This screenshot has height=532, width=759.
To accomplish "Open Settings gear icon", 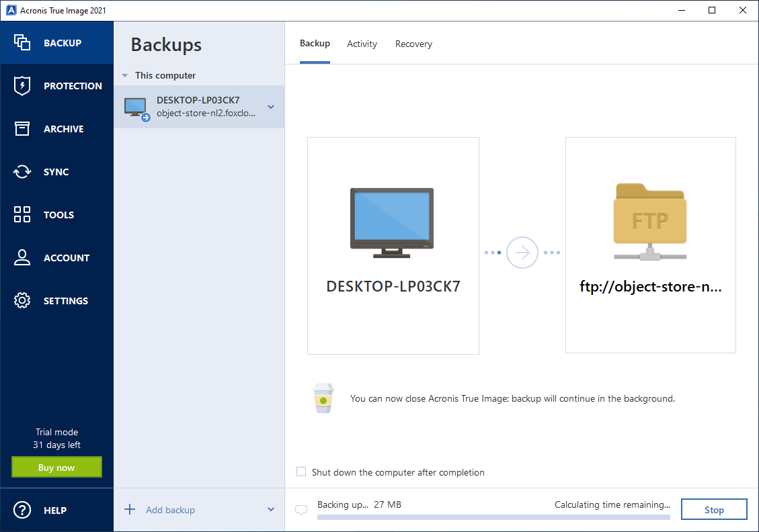I will tap(22, 301).
